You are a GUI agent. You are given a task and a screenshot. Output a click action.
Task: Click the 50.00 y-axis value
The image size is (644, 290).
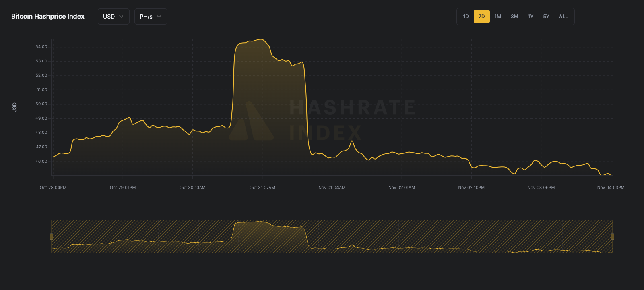41,104
